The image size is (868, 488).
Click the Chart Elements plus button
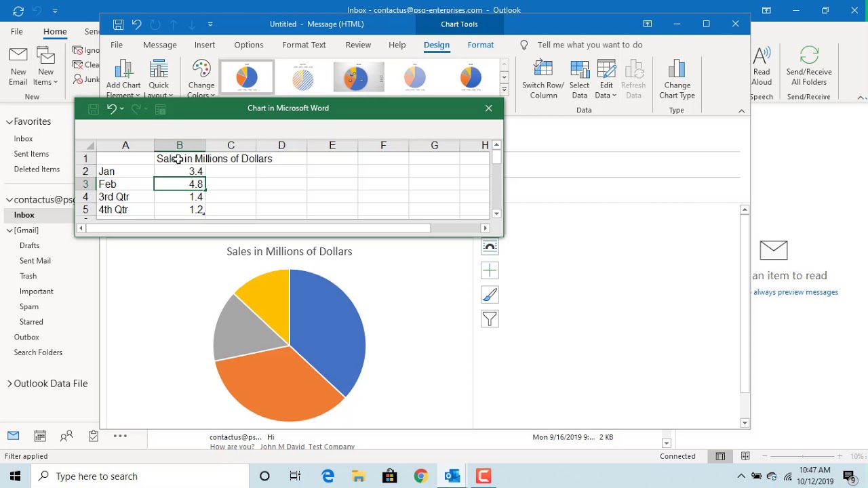click(x=490, y=270)
